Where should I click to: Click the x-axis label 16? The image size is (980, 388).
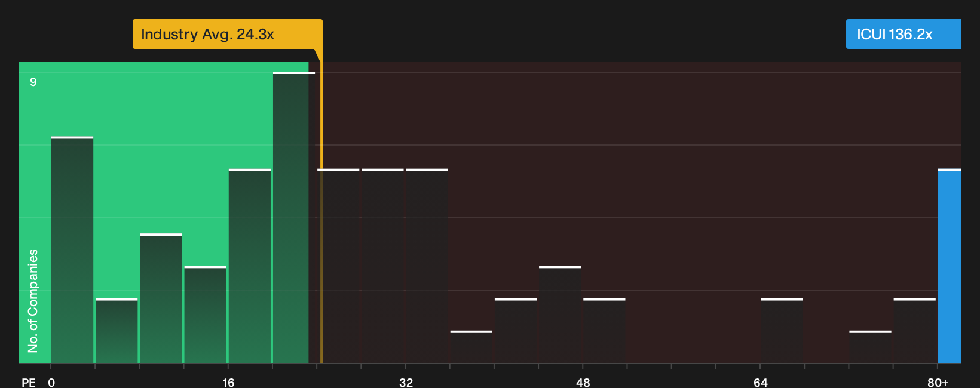(228, 382)
